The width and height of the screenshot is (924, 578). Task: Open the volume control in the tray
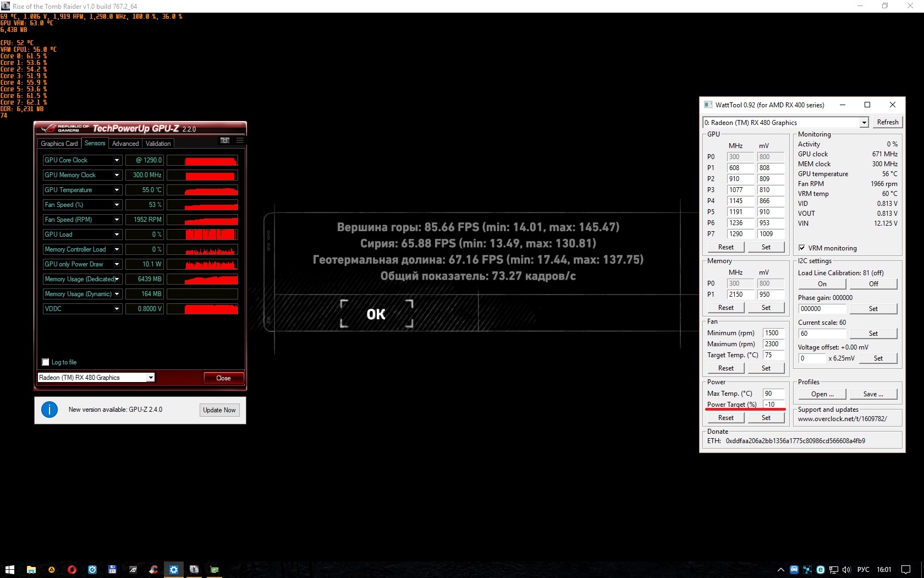tap(846, 570)
